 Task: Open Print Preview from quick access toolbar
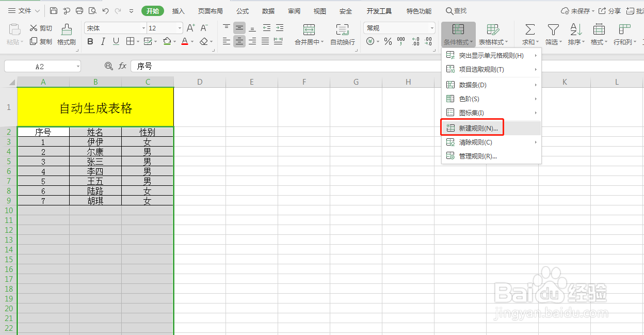tap(92, 11)
